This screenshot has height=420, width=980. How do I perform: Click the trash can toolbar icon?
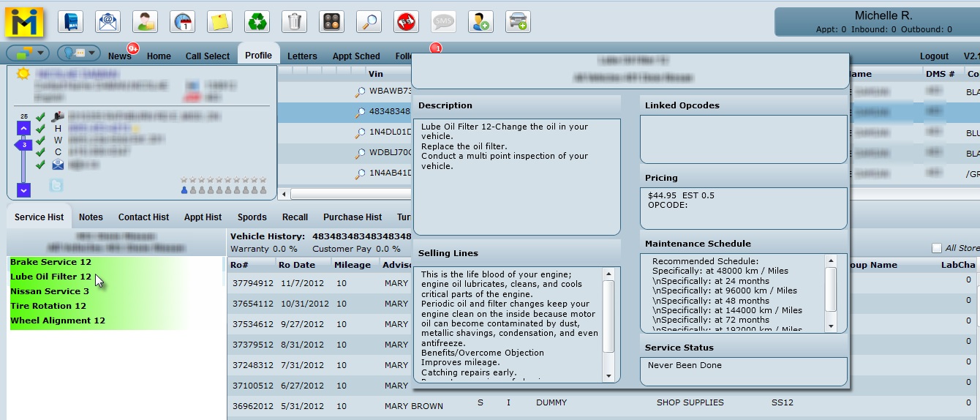pyautogui.click(x=295, y=22)
